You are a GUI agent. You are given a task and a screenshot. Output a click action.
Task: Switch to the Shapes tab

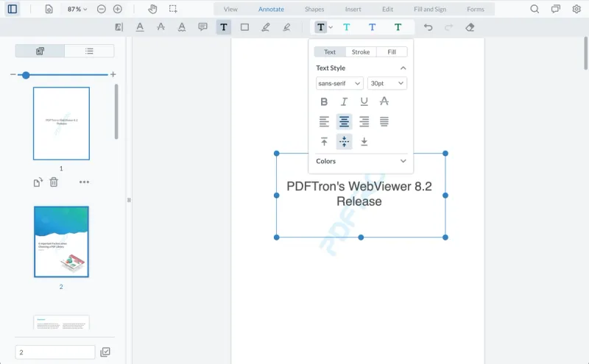pyautogui.click(x=314, y=9)
